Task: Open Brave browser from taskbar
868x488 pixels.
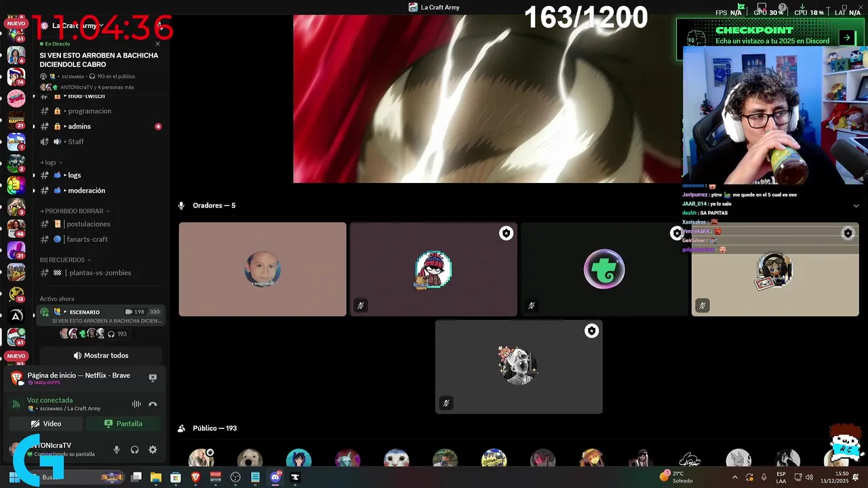Action: [x=195, y=477]
